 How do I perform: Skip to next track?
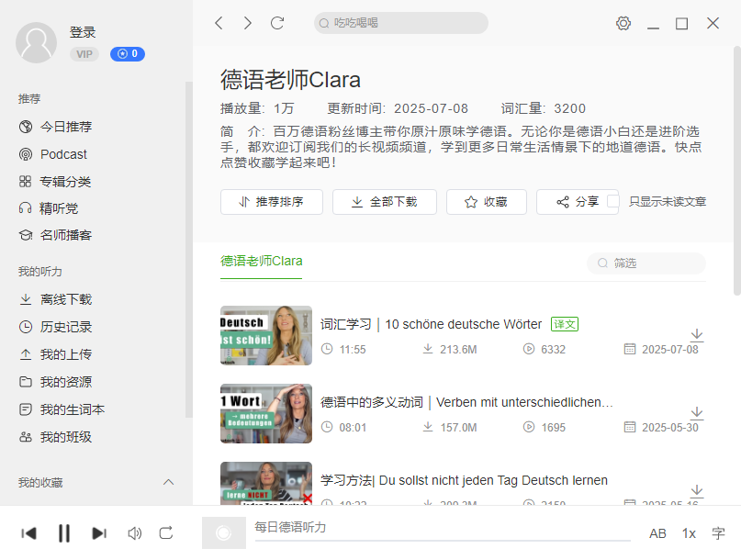[99, 533]
